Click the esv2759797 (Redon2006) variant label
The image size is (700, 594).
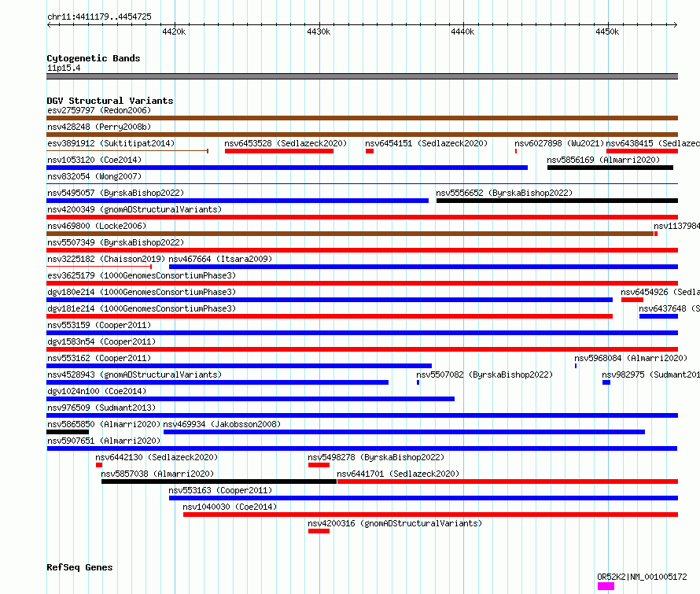click(x=99, y=110)
